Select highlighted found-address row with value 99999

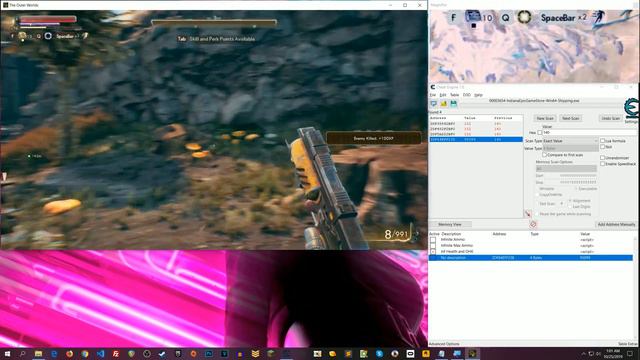coord(476,140)
